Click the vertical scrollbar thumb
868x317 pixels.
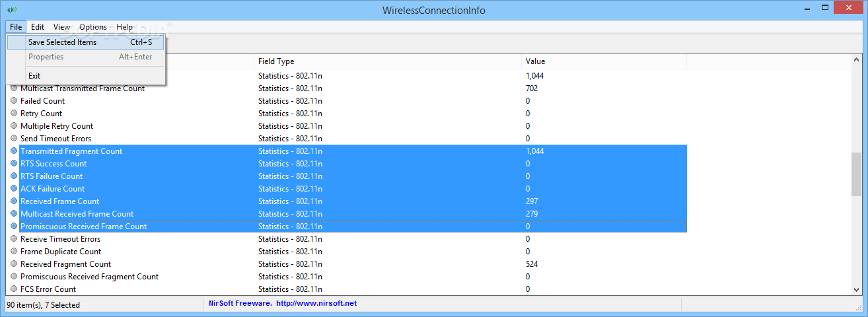pos(857,174)
